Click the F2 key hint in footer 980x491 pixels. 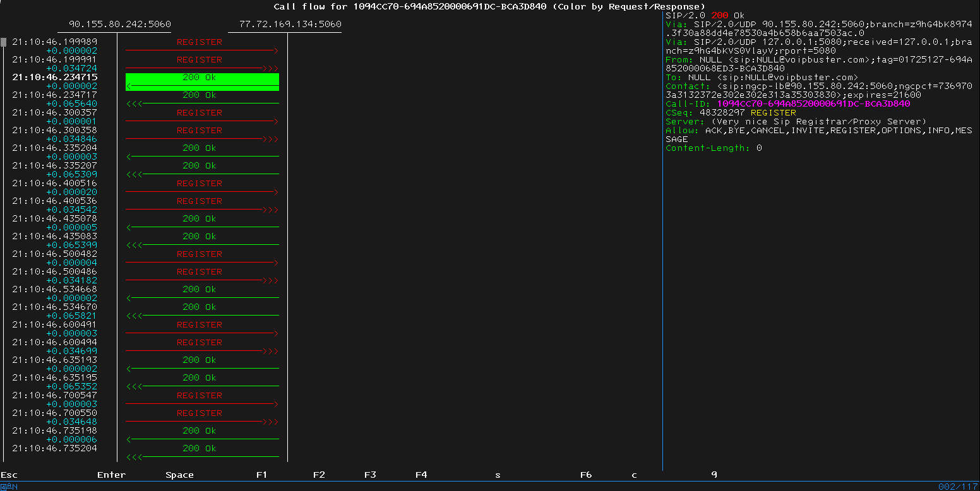pos(319,475)
